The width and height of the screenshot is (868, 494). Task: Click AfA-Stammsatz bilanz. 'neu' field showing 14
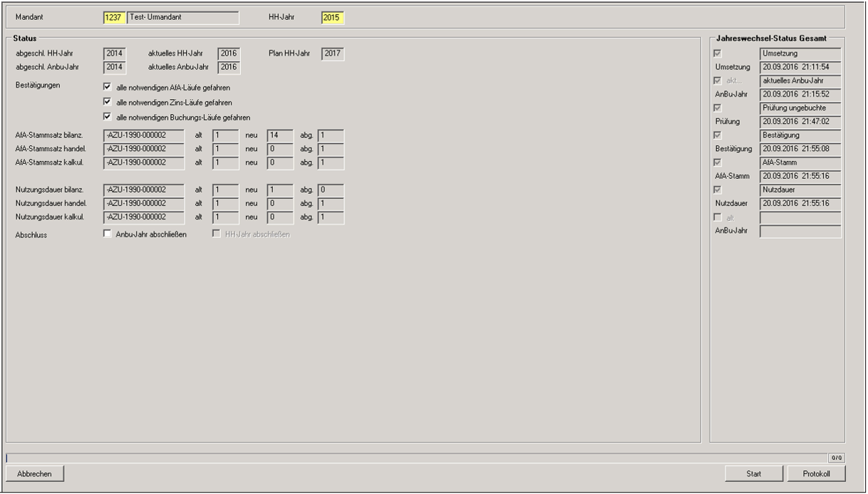point(280,135)
